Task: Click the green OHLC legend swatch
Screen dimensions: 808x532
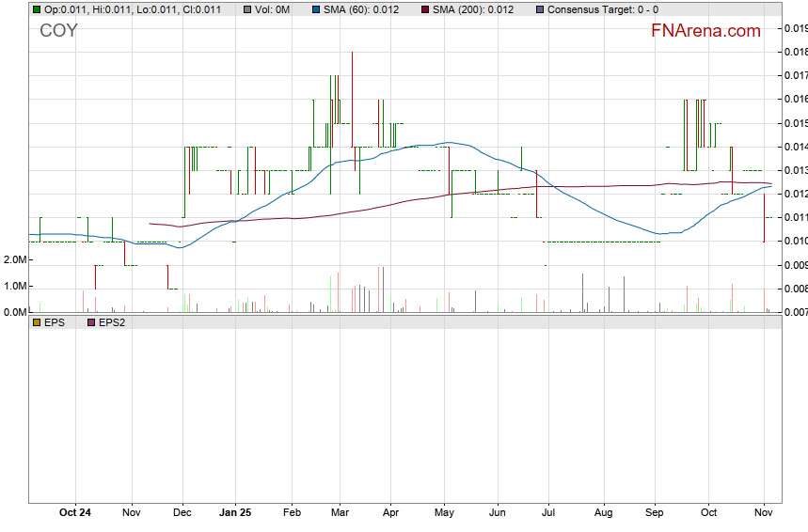Action: pos(36,9)
